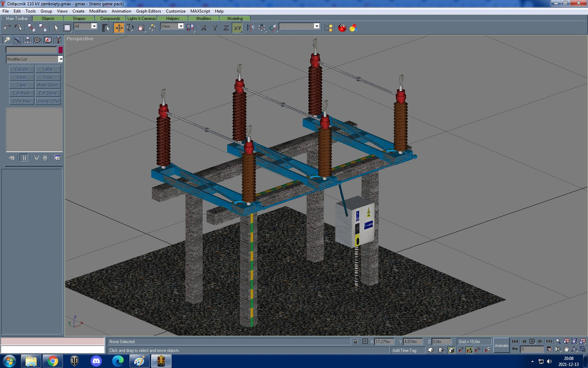Toggle the Animate button
This screenshot has width=588, height=368.
tap(502, 345)
